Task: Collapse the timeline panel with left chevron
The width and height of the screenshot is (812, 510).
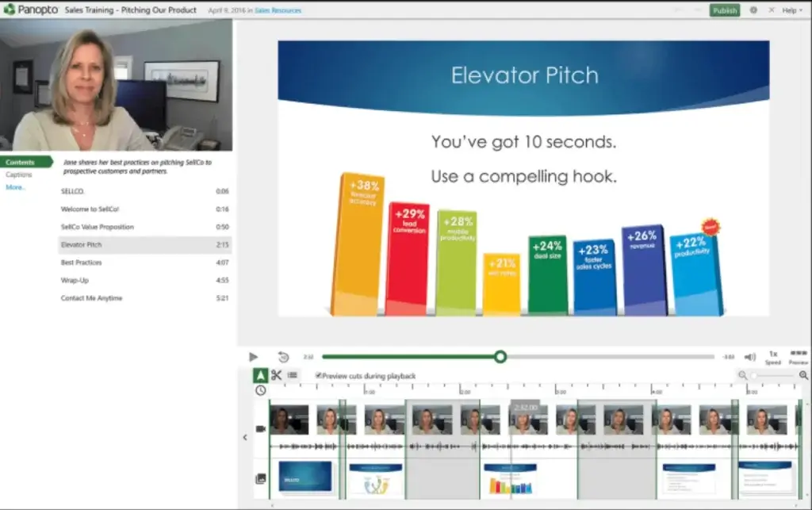Action: [245, 437]
